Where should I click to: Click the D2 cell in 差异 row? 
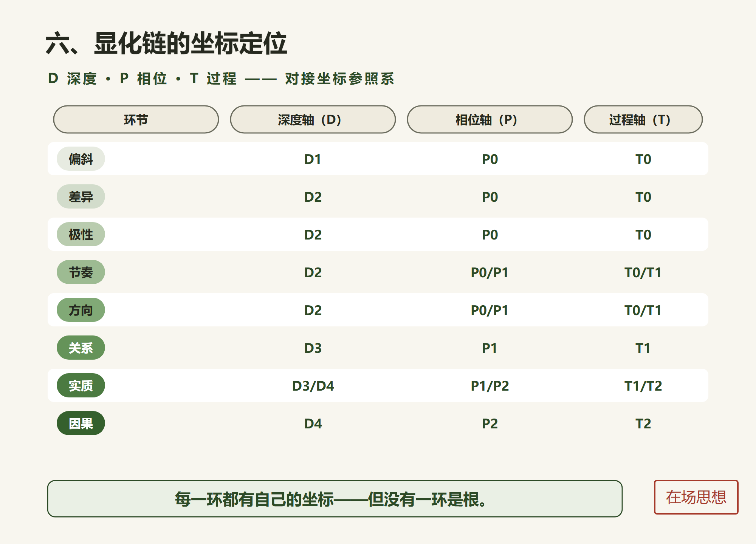pyautogui.click(x=313, y=197)
